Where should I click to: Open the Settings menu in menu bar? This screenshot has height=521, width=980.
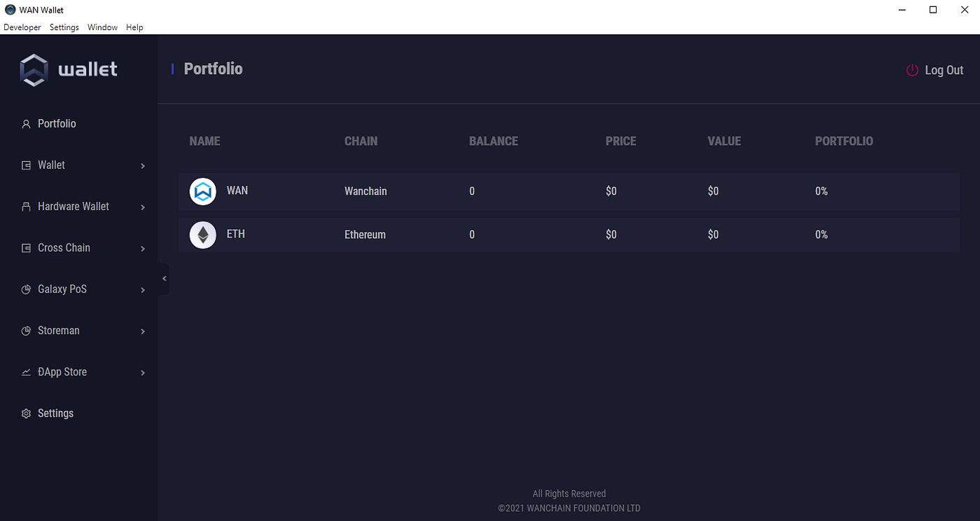point(64,27)
